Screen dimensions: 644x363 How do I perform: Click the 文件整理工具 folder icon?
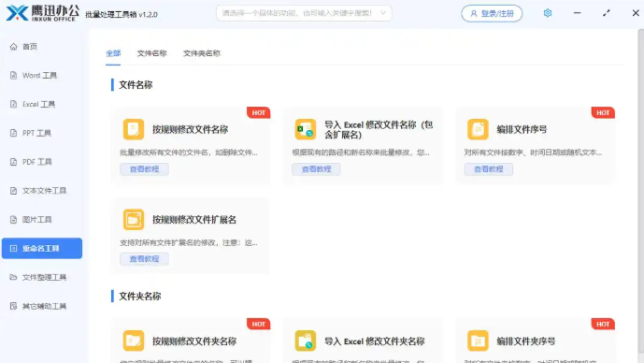coord(14,277)
